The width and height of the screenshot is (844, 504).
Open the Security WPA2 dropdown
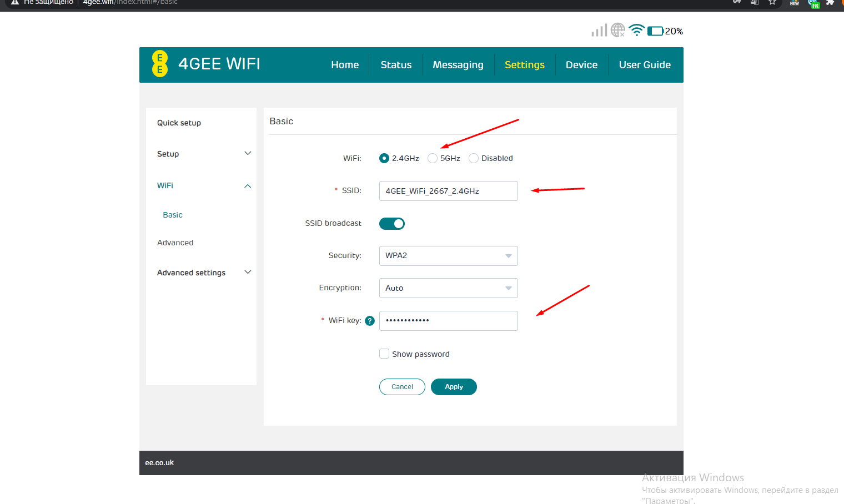coord(448,256)
